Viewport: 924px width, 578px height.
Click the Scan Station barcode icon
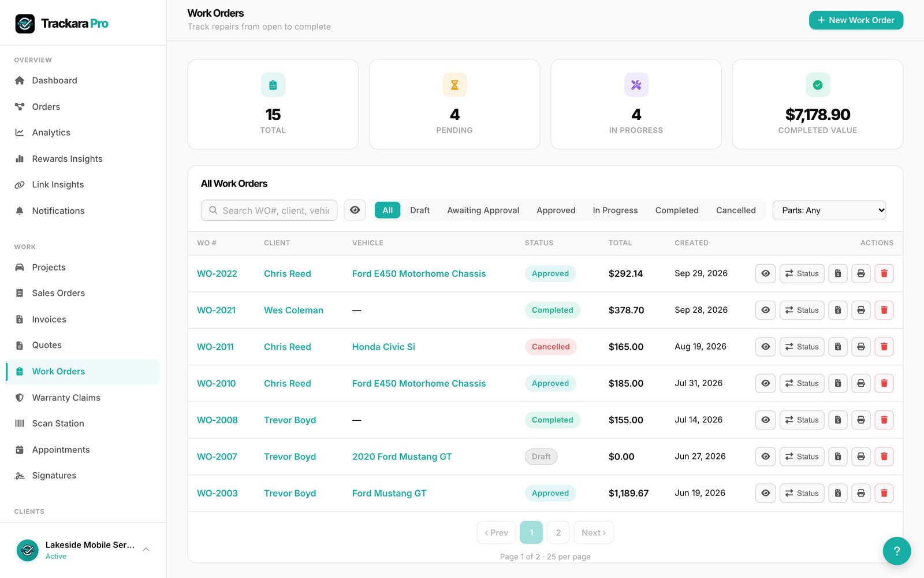point(20,423)
